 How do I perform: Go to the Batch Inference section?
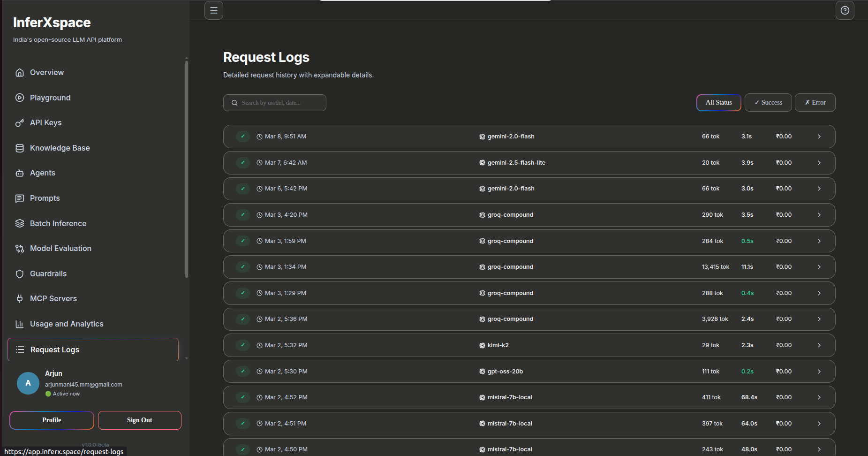[93, 223]
